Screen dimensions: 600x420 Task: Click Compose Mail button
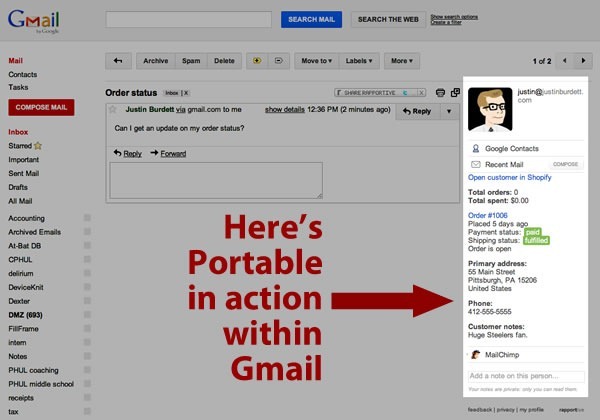[41, 107]
